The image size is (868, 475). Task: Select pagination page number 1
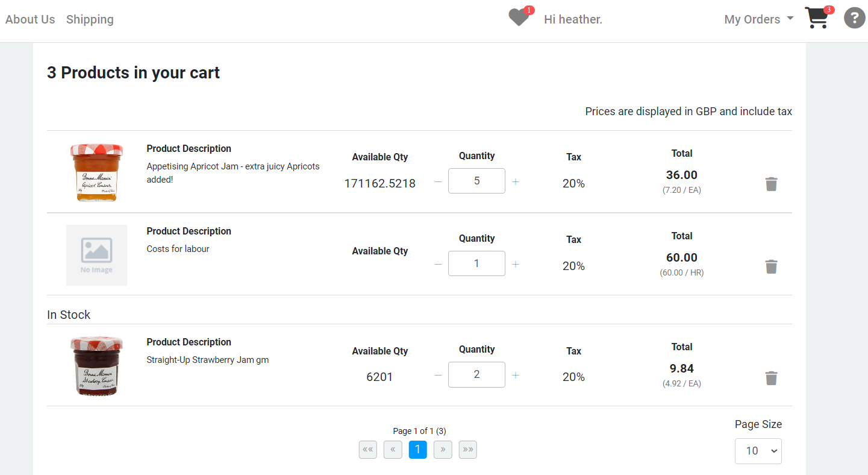pos(417,449)
